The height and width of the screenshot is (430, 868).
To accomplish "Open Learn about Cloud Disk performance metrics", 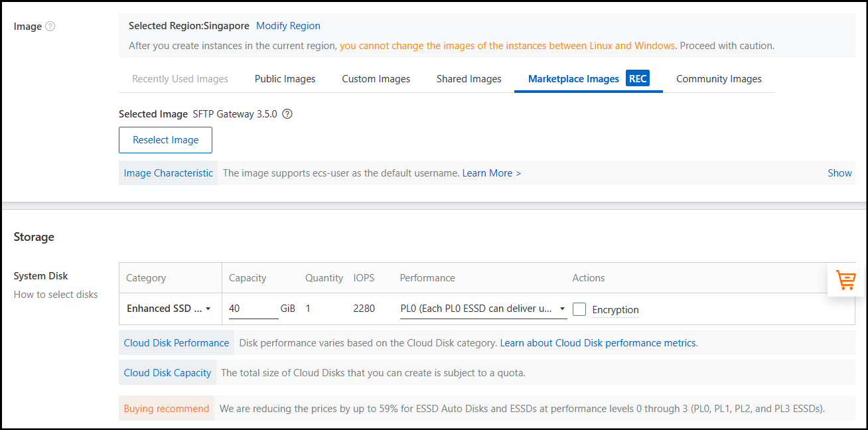I will click(x=598, y=343).
